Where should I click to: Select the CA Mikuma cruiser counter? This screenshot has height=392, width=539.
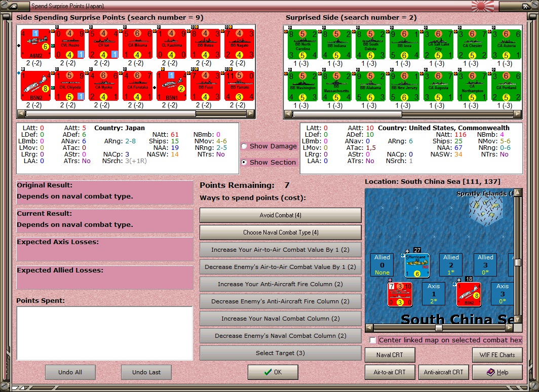coord(138,44)
